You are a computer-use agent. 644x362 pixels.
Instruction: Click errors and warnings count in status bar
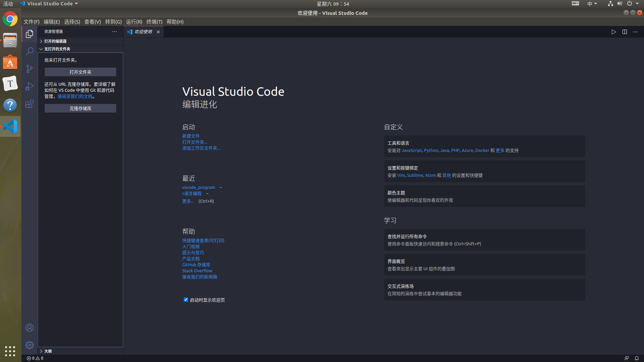tap(35, 358)
